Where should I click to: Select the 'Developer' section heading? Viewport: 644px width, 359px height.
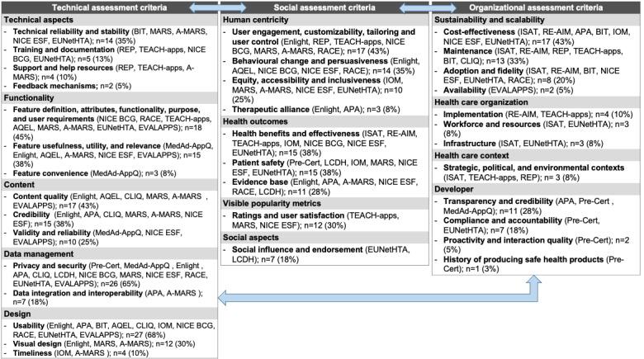[x=454, y=189]
